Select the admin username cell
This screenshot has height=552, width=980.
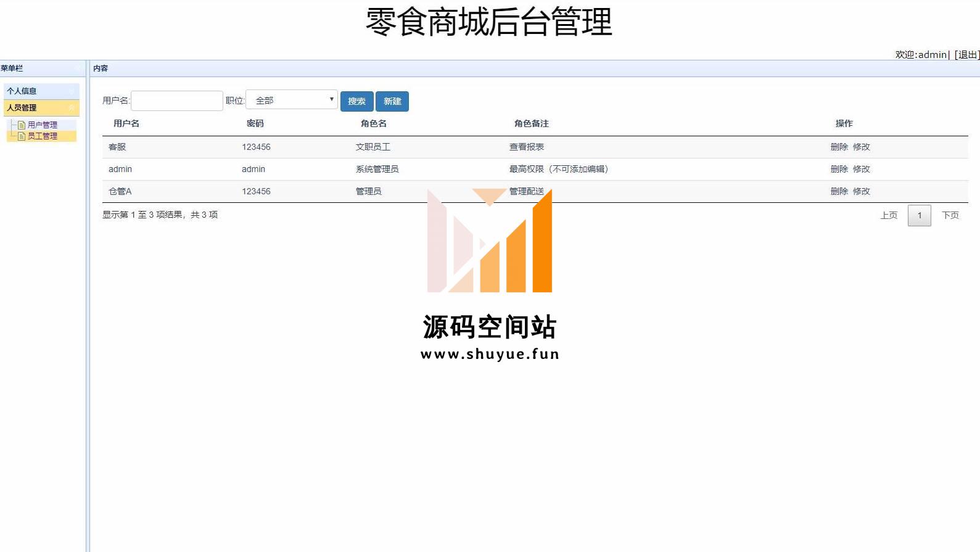pos(120,169)
